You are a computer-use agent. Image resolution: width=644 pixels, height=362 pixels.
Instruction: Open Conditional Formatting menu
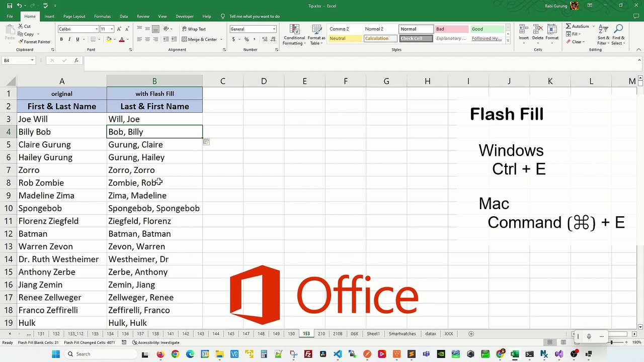point(294,35)
